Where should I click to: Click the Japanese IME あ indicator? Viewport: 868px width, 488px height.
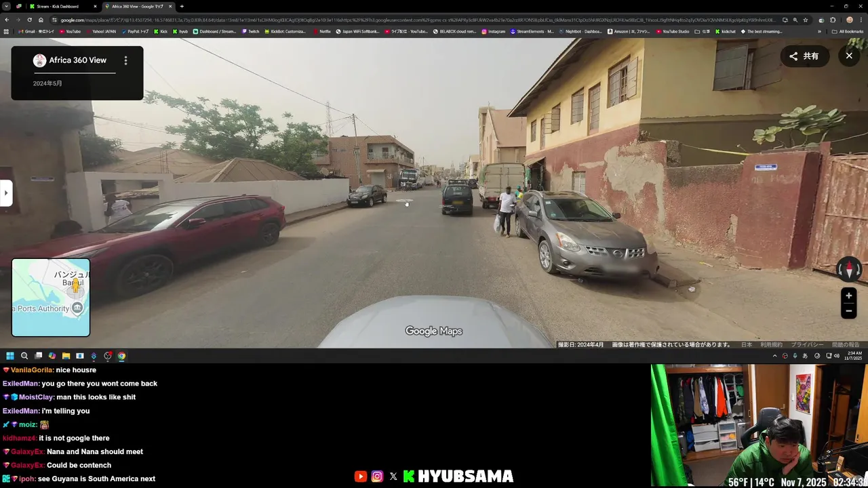point(805,356)
